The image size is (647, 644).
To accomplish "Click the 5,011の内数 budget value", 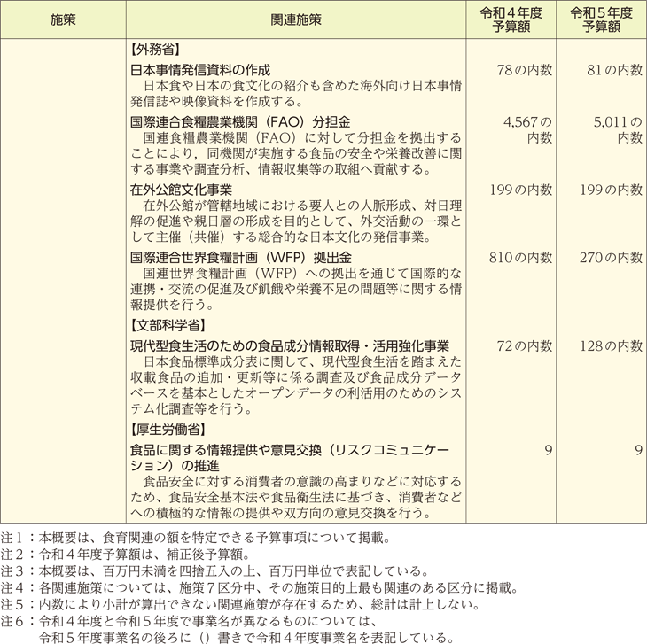I will tap(618, 129).
